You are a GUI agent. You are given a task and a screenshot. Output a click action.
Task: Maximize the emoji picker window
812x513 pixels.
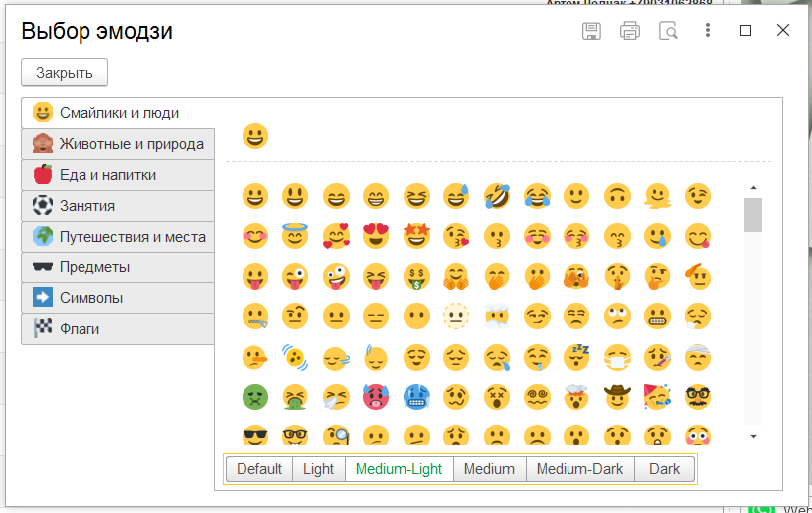(x=745, y=31)
